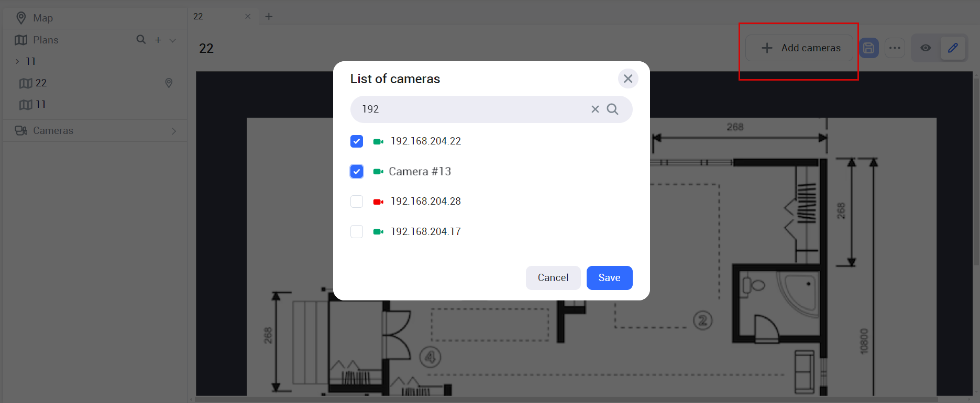Image resolution: width=980 pixels, height=403 pixels.
Task: Check the 192.168.204.28 camera checkbox
Action: [x=357, y=201]
